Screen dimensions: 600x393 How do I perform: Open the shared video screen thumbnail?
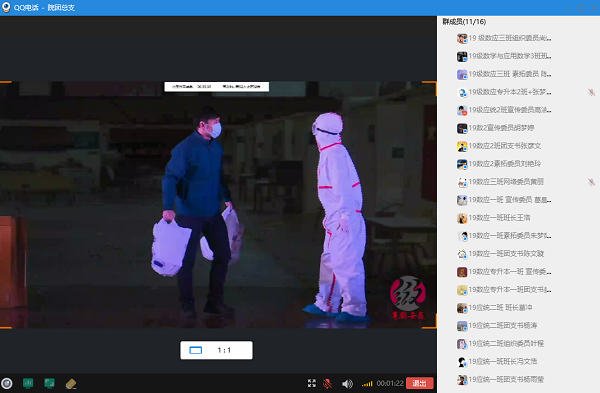tap(218, 205)
